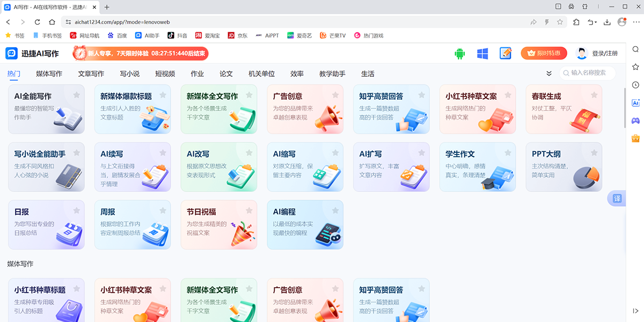The width and height of the screenshot is (644, 322).
Task: Expand the category list double chevron
Action: [549, 74]
